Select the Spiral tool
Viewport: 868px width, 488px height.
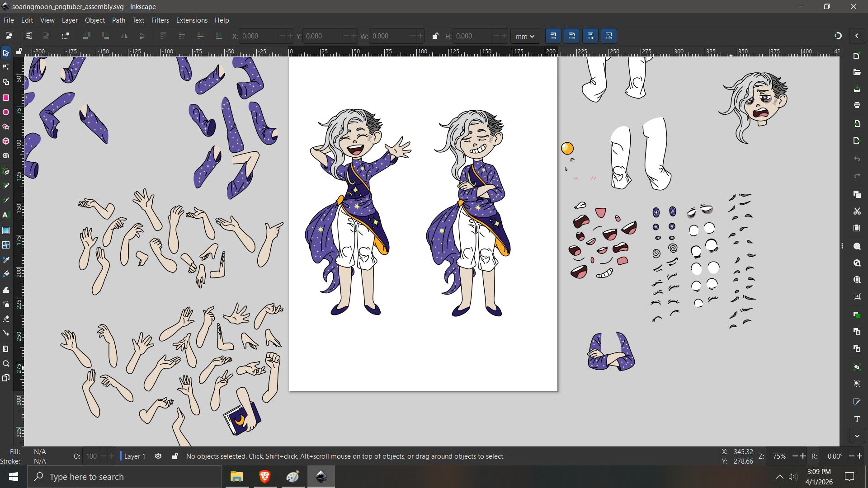point(6,156)
